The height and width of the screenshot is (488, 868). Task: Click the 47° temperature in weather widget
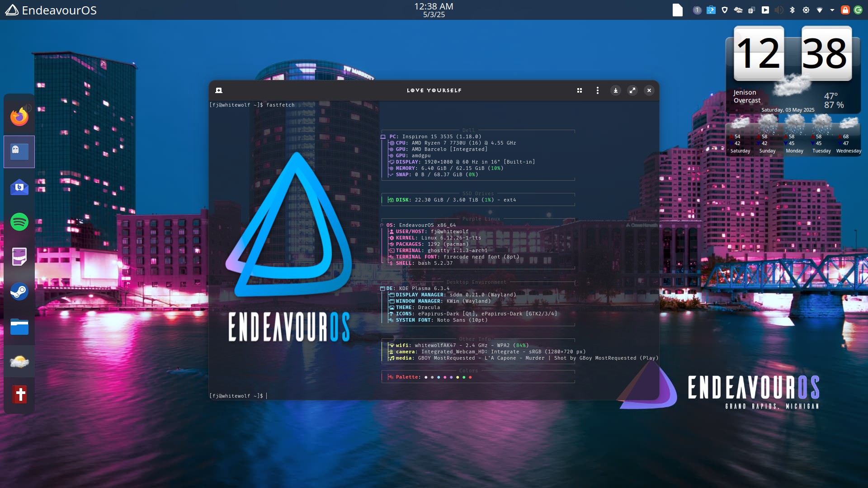click(x=831, y=96)
